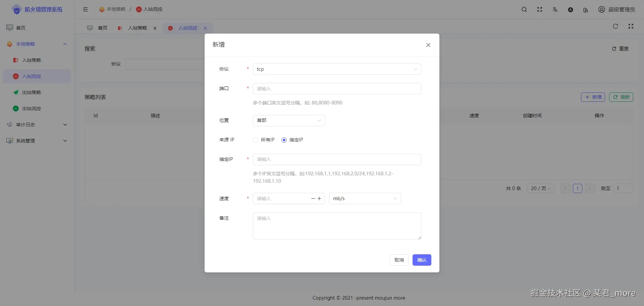Click the 审计日志 icon in sidebar

(10, 125)
